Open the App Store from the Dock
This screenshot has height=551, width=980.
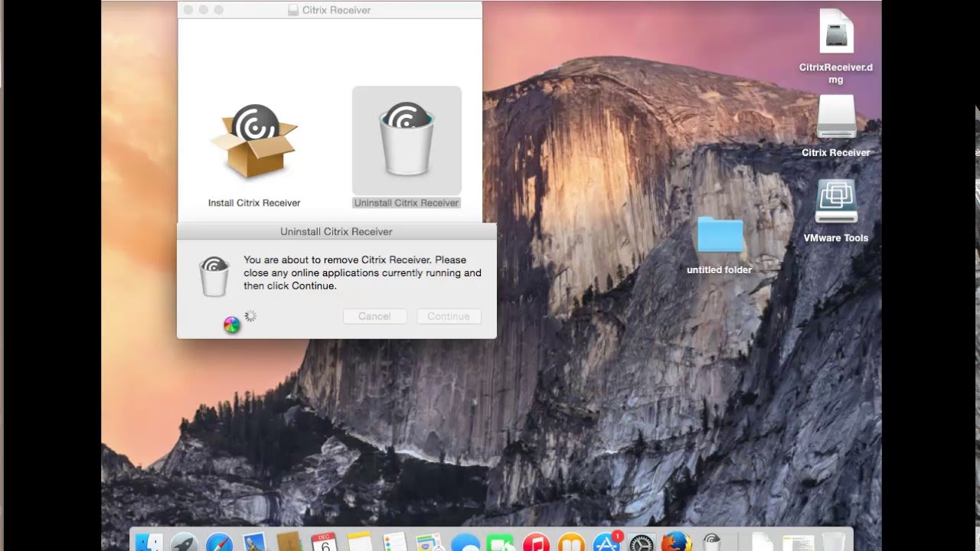tap(607, 542)
